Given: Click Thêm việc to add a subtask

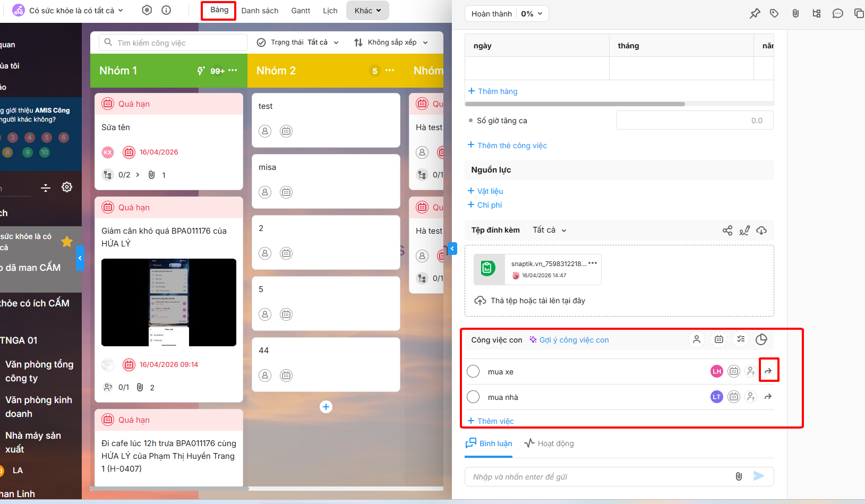Looking at the screenshot, I should (x=491, y=421).
